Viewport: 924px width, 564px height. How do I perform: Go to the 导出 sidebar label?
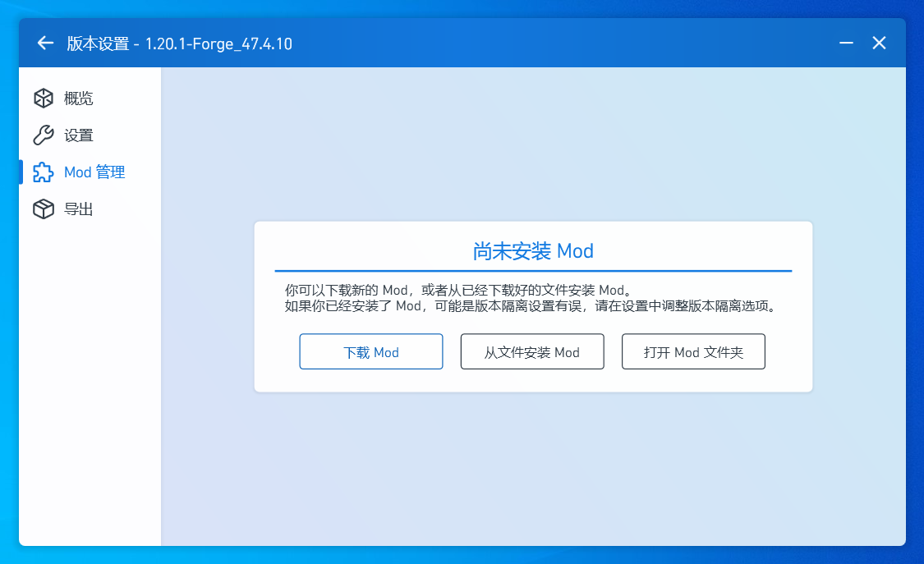(x=79, y=209)
